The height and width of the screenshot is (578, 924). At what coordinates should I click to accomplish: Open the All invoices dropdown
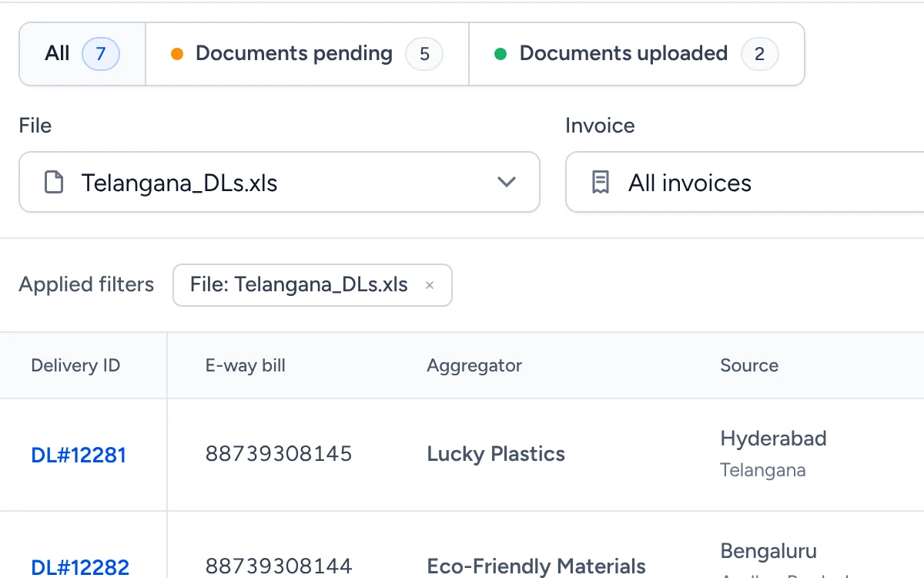[x=745, y=182]
